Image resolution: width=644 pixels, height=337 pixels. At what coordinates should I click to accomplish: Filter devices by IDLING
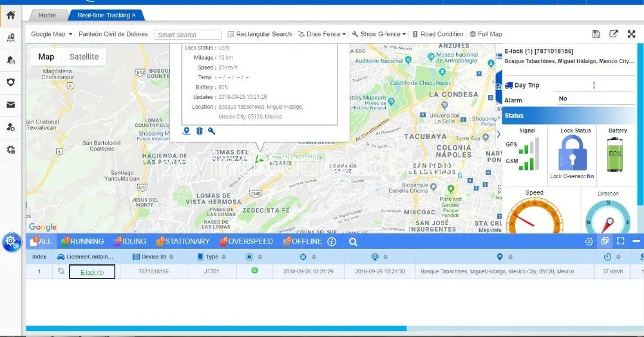coord(130,241)
